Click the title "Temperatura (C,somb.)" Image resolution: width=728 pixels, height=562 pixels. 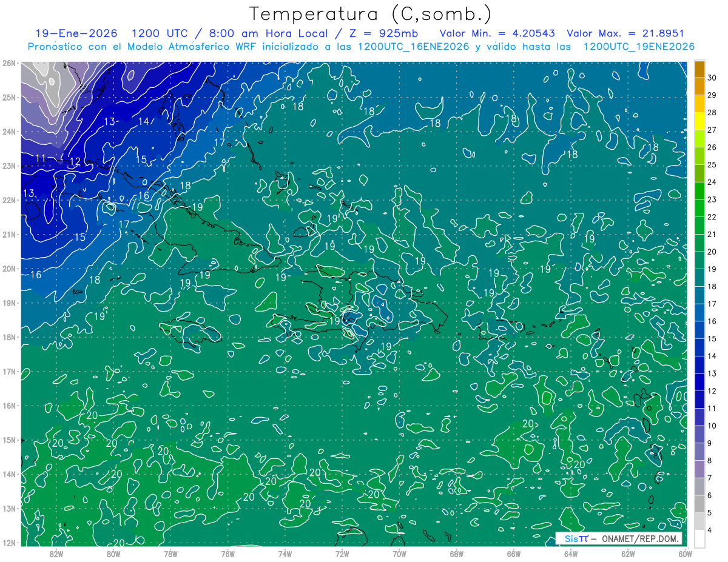point(371,15)
